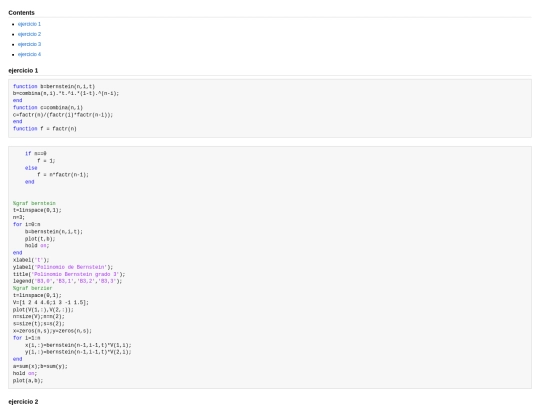Viewport: 540px width, 405px height.
Task: Click the line starting 'b=combina(n,i)'
Action: point(66,93)
